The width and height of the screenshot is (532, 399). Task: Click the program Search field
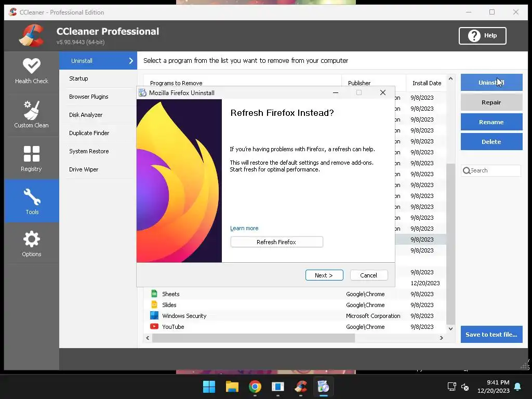tap(491, 170)
